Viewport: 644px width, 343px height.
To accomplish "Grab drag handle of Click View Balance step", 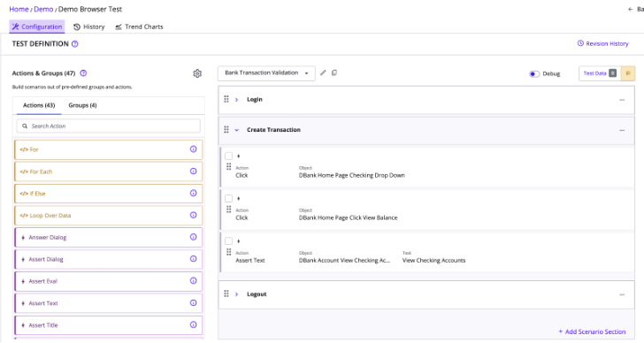I will [229, 210].
